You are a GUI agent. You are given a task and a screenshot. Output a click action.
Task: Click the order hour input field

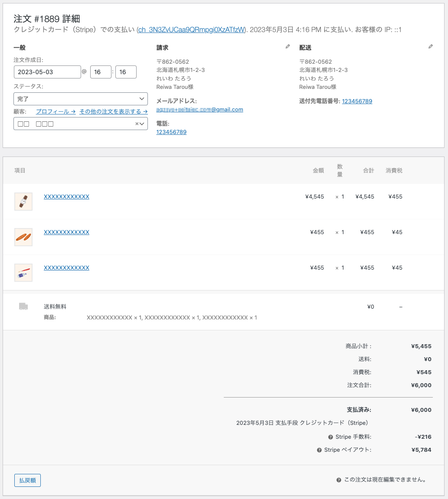(101, 72)
